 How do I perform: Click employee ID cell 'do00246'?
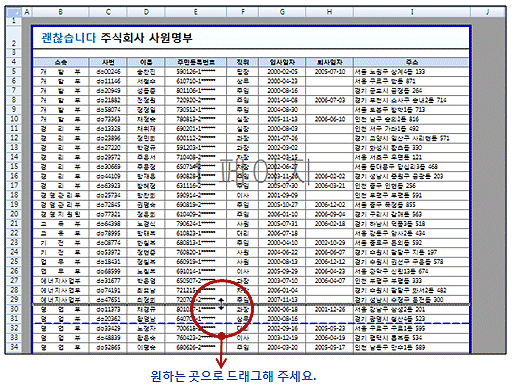tap(108, 72)
